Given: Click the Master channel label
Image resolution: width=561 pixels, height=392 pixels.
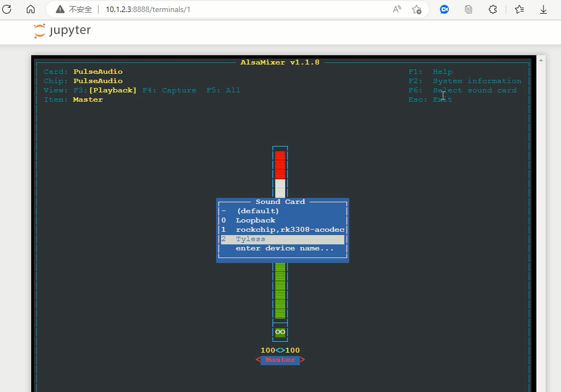Looking at the screenshot, I should coord(280,360).
